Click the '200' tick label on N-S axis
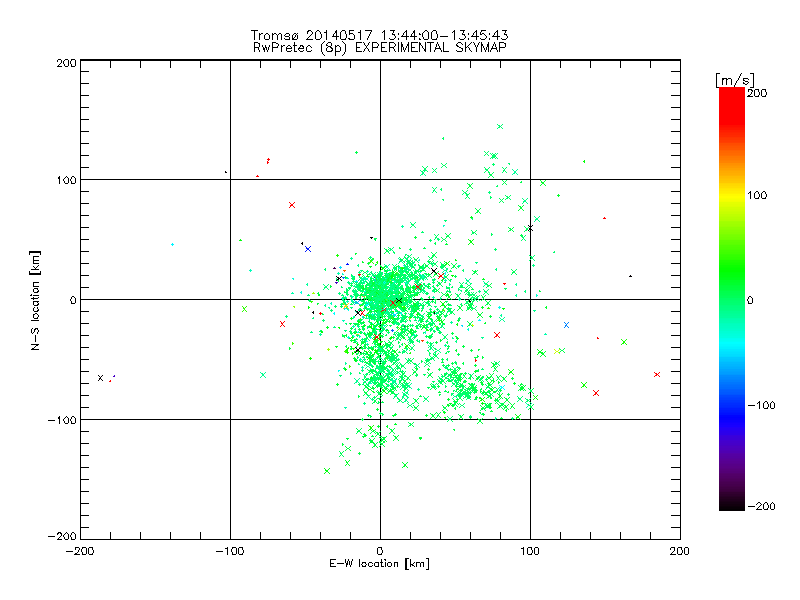The height and width of the screenshot is (600, 800). point(66,63)
